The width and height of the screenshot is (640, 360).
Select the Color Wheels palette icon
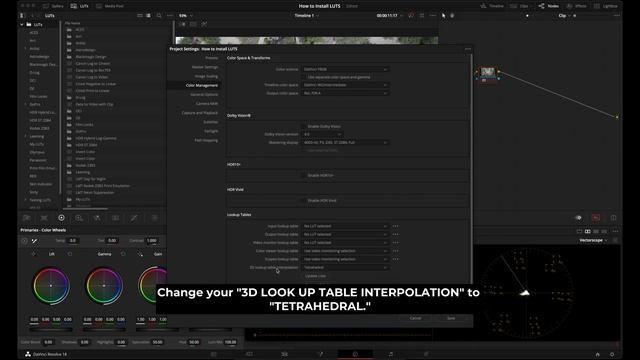click(61, 218)
